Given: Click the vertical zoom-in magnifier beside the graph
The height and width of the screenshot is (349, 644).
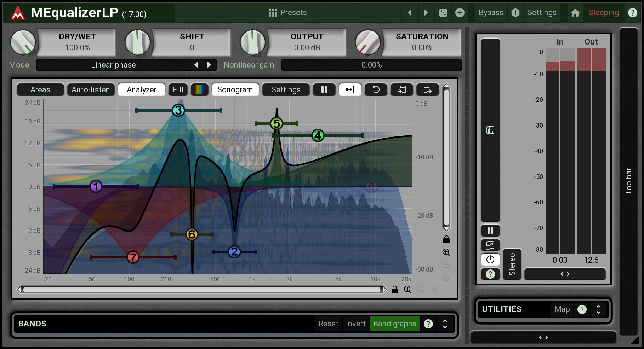Looking at the screenshot, I should pyautogui.click(x=446, y=252).
